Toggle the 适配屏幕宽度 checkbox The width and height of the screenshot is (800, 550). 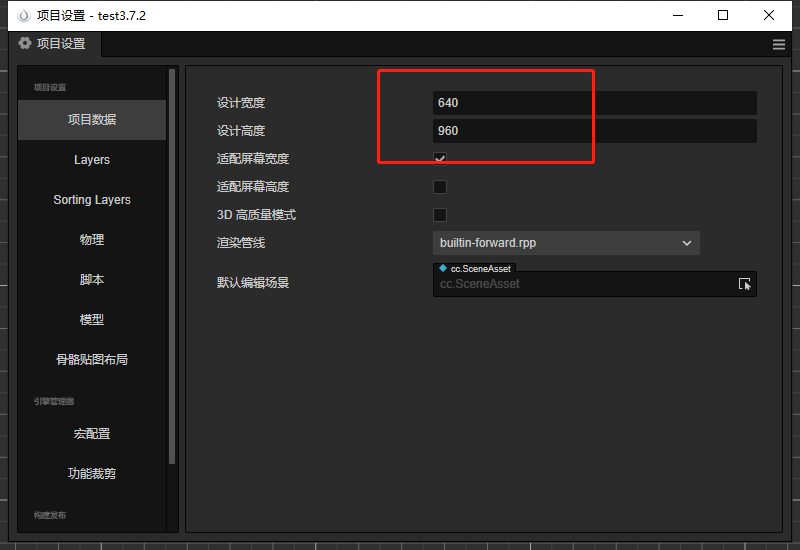pos(440,159)
